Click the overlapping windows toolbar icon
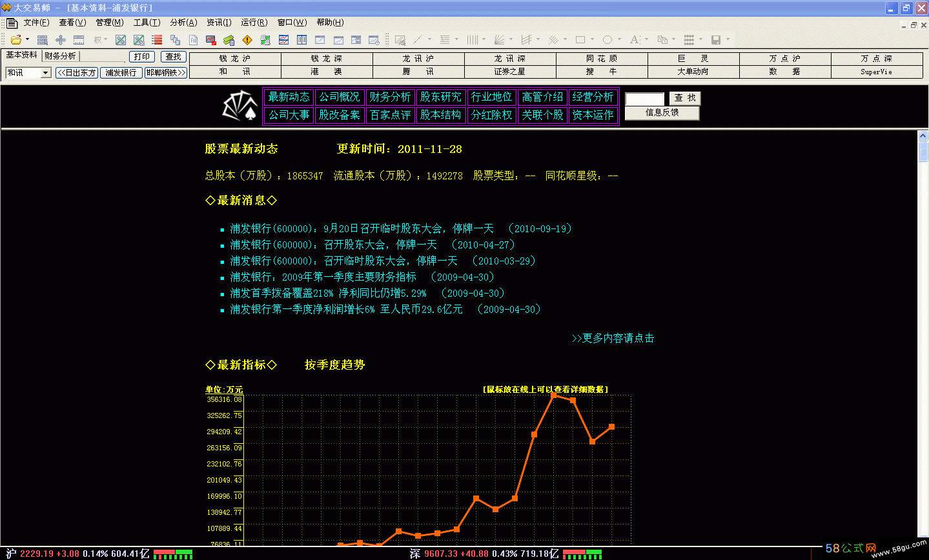This screenshot has width=929, height=560. (x=175, y=40)
